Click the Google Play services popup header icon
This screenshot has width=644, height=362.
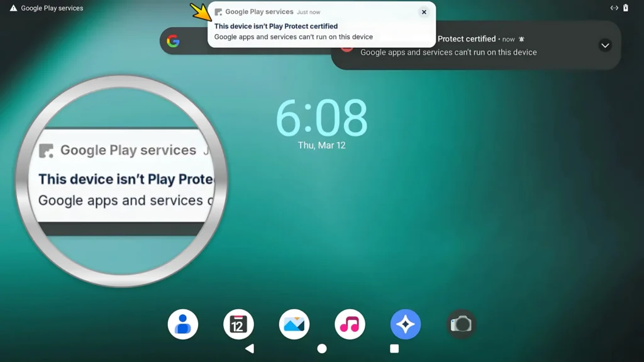[218, 12]
